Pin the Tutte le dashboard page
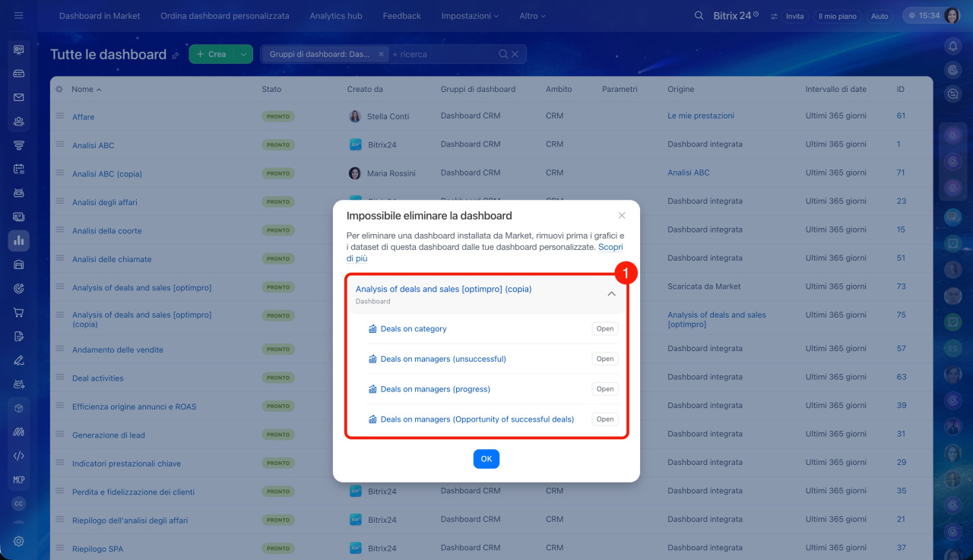Viewport: 973px width, 560px height. [x=176, y=55]
